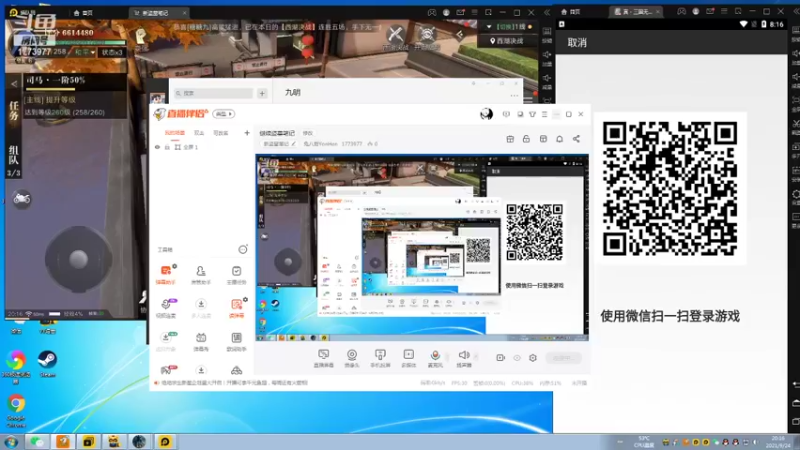Image resolution: width=800 pixels, height=450 pixels.
Task: Open streaming settings gear icon
Action: click(533, 358)
